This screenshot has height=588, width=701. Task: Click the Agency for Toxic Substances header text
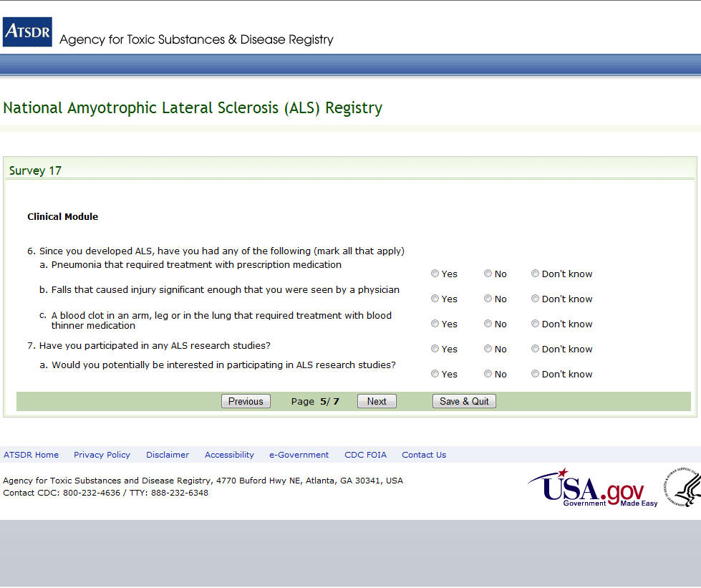point(196,39)
